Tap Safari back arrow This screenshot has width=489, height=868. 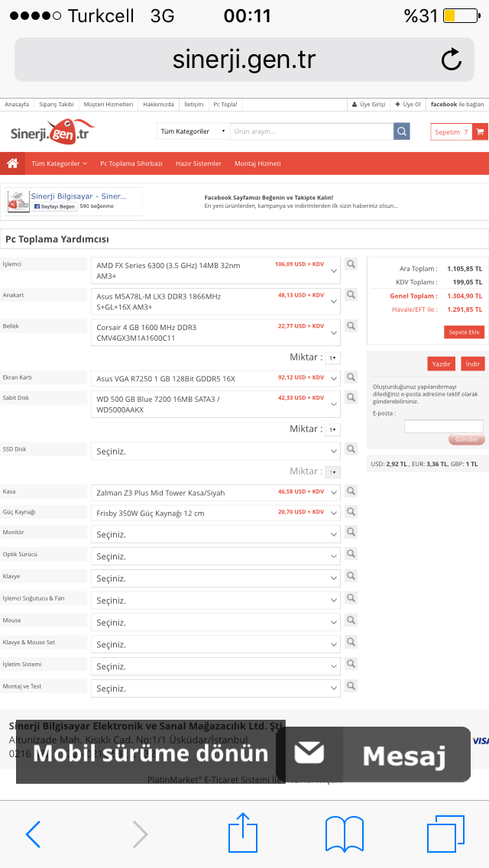tap(33, 834)
